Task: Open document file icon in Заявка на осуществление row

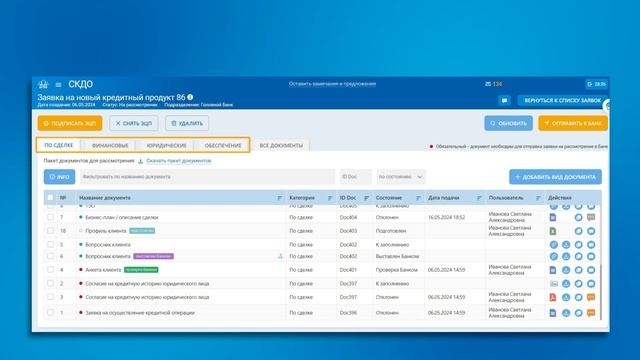Action: (x=553, y=313)
